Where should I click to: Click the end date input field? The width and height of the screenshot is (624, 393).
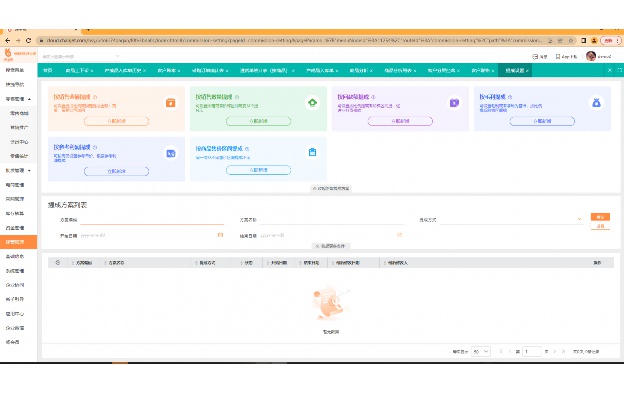pyautogui.click(x=332, y=235)
